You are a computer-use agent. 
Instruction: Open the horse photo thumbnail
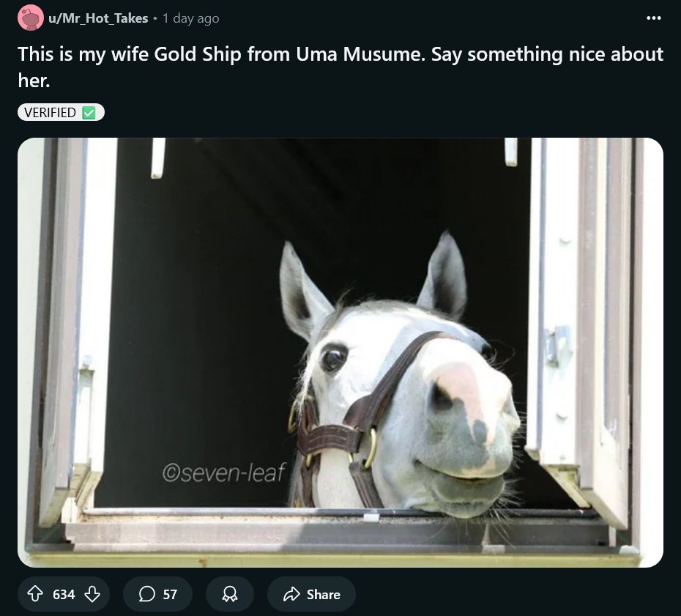tap(340, 352)
